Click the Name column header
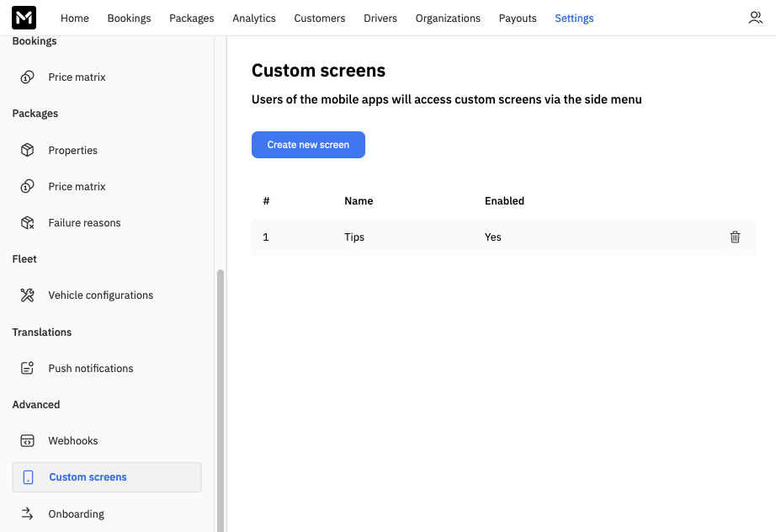 click(359, 201)
